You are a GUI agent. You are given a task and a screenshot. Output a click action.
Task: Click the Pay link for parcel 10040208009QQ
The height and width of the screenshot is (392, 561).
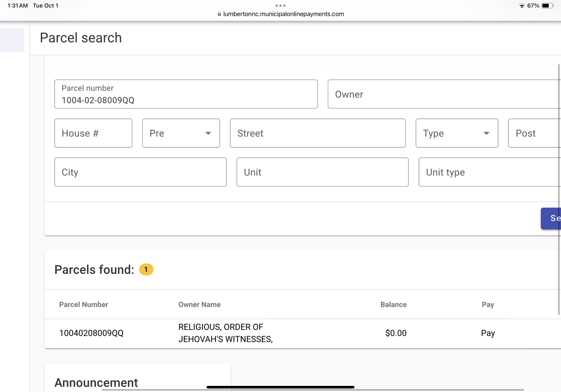click(488, 333)
